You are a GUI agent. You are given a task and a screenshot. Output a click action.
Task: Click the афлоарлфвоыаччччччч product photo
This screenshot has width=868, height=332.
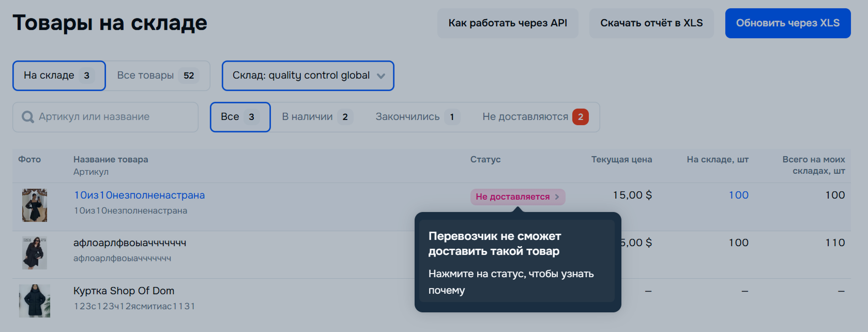pyautogui.click(x=35, y=253)
